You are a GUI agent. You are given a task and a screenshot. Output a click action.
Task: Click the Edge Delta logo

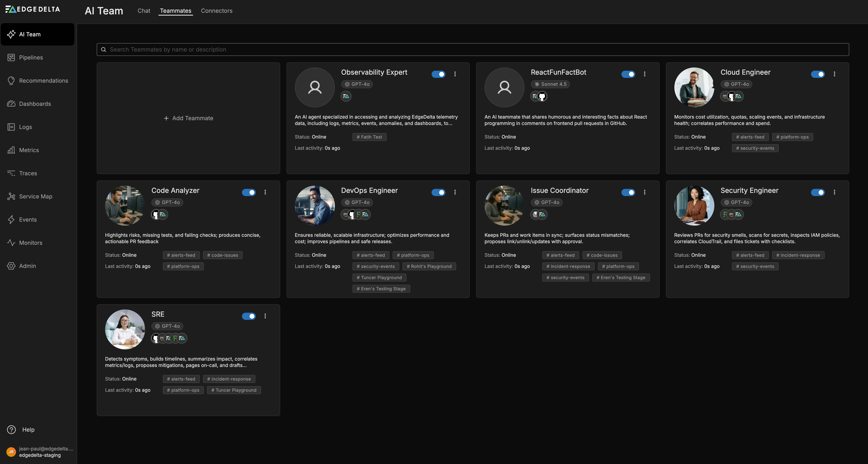pyautogui.click(x=33, y=9)
